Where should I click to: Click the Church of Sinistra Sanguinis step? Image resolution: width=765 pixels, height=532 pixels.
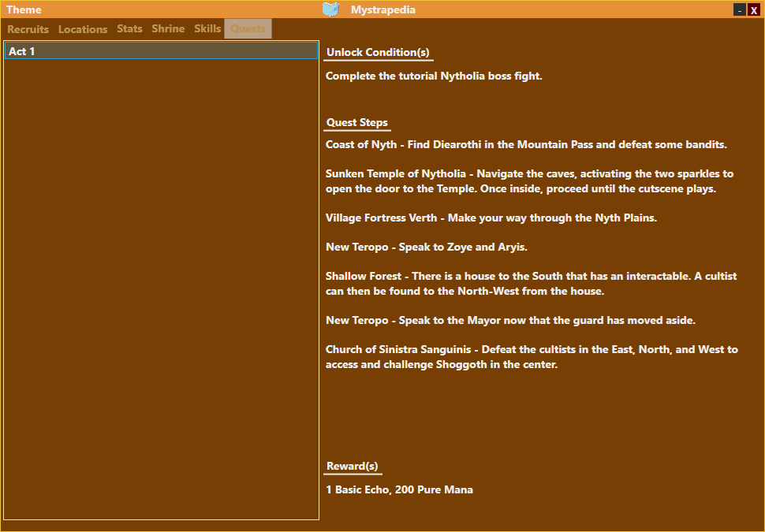532,357
